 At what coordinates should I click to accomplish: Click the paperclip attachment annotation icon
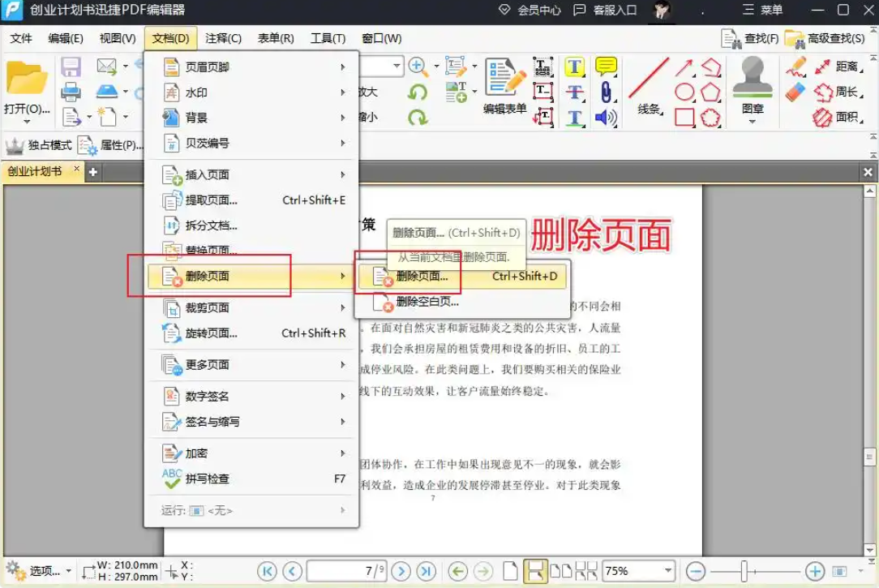pos(607,92)
